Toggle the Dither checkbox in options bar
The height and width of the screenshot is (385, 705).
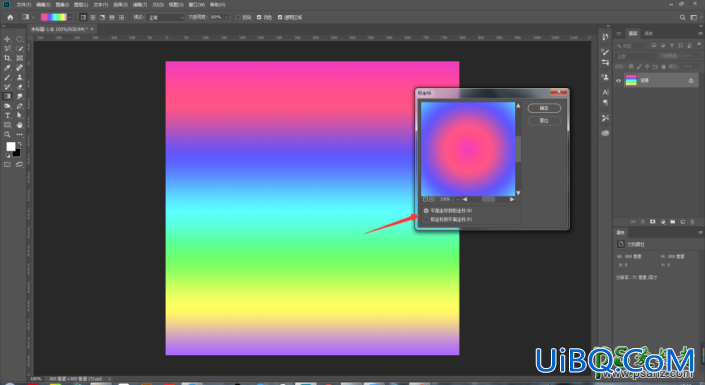coord(259,17)
